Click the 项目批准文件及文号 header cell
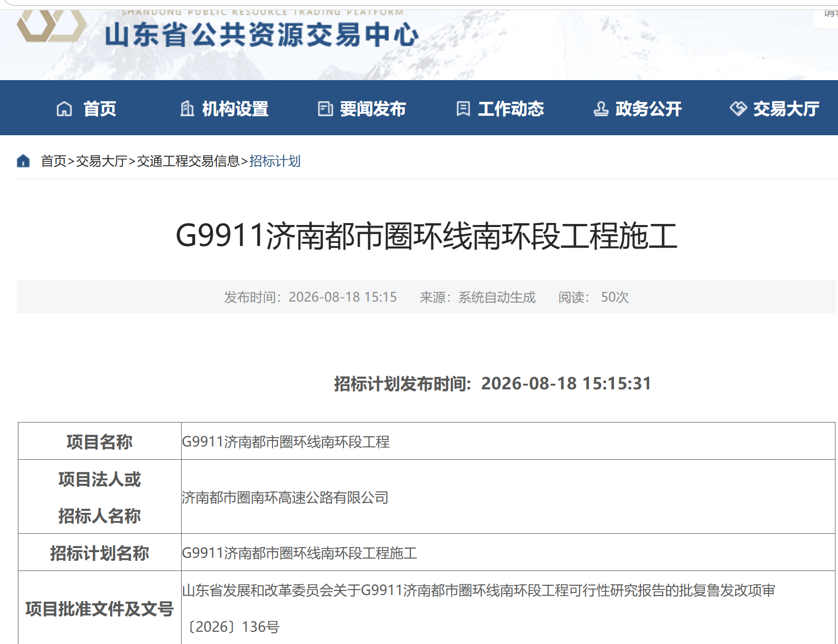 (100, 608)
